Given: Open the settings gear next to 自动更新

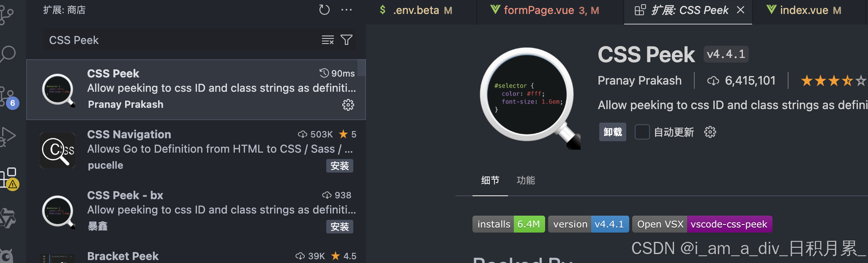Looking at the screenshot, I should [x=710, y=132].
